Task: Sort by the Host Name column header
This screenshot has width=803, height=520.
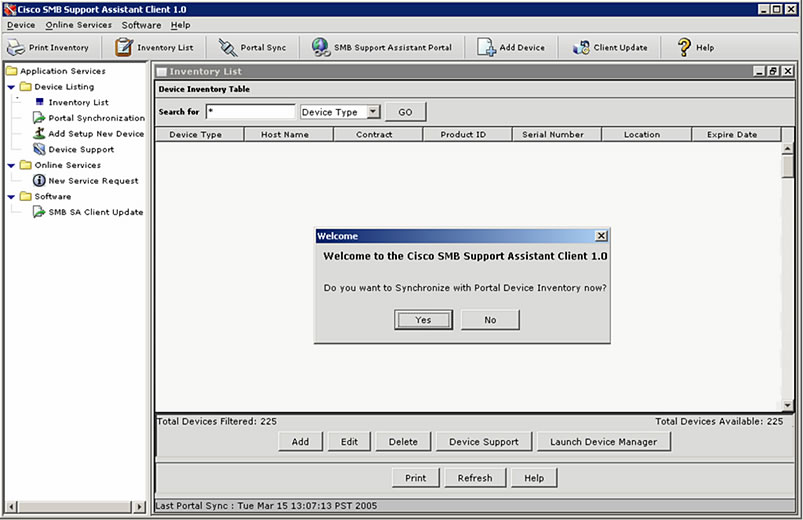Action: (x=289, y=134)
